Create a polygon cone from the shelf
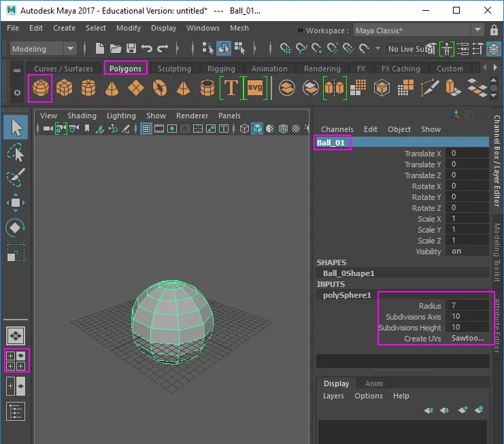This screenshot has height=444, width=504. 112,88
